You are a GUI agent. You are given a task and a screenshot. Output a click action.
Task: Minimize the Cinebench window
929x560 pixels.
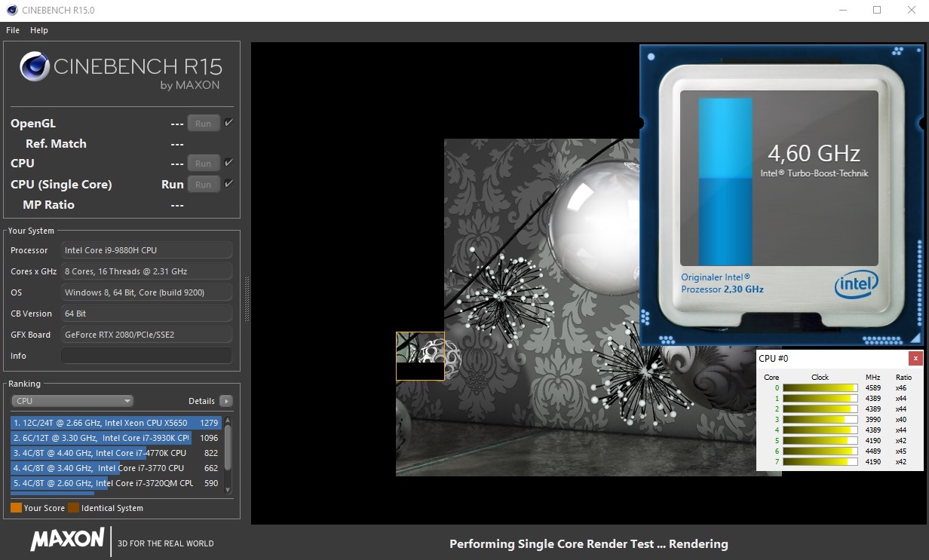[842, 11]
